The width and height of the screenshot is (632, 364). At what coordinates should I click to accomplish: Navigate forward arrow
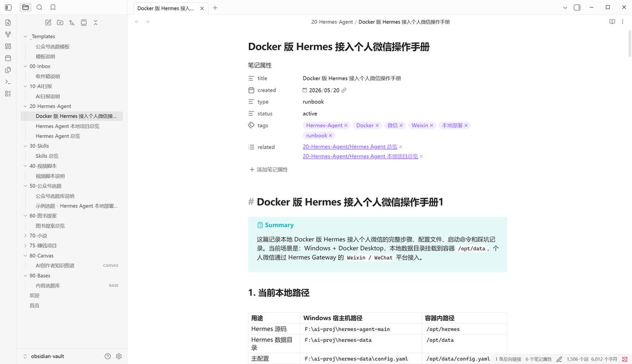[x=147, y=22]
